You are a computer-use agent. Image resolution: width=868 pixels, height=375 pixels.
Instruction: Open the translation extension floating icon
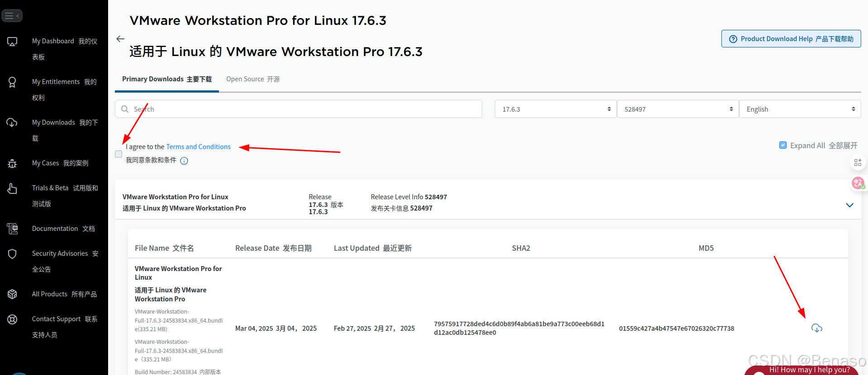click(858, 183)
